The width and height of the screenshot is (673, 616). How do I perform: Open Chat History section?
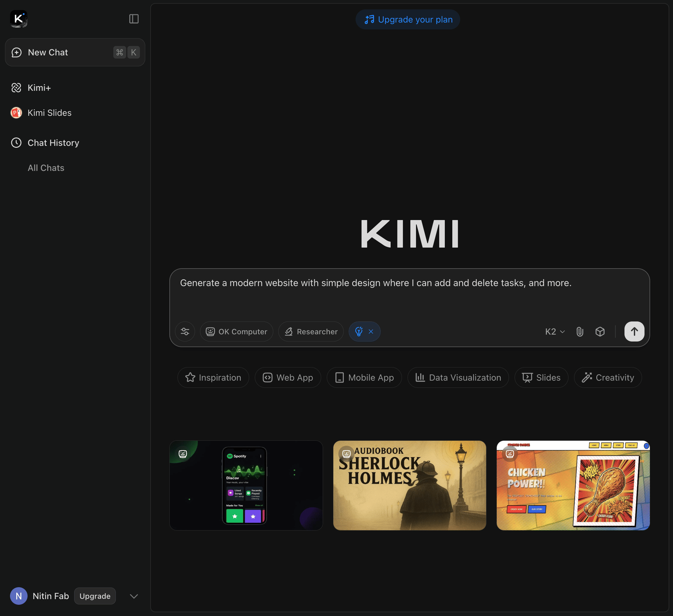[54, 143]
